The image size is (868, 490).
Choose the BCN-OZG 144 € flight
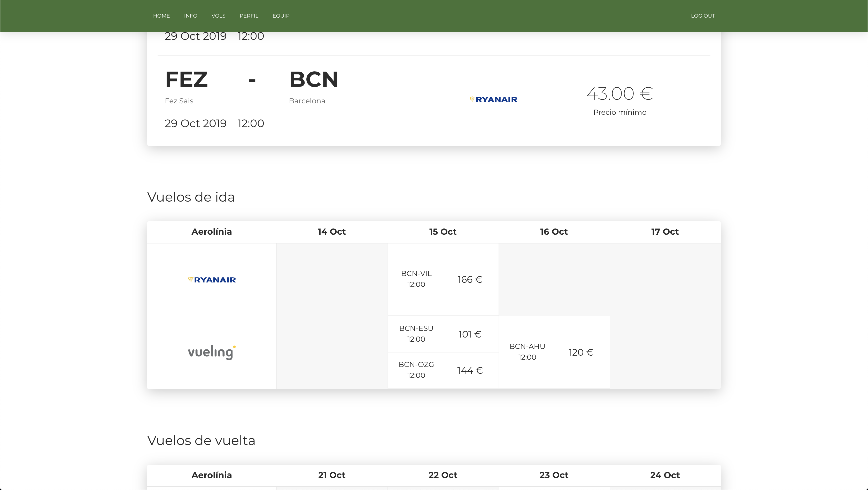[443, 370]
